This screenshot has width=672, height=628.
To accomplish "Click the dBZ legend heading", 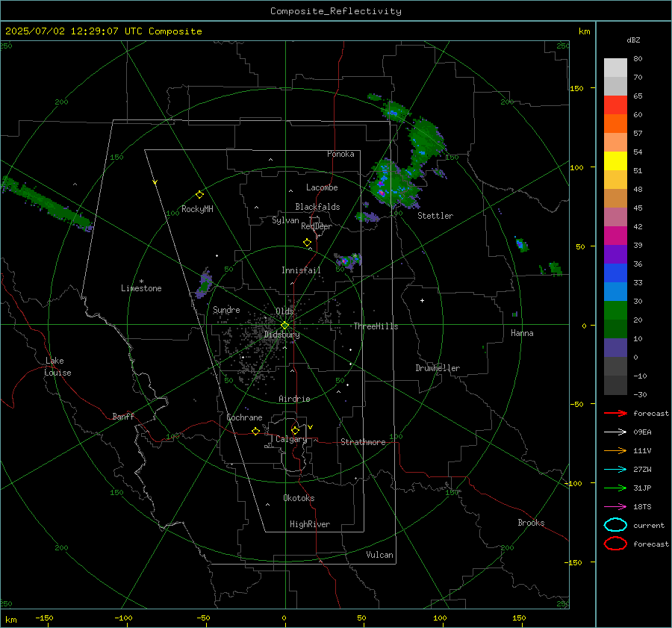I will pyautogui.click(x=633, y=40).
